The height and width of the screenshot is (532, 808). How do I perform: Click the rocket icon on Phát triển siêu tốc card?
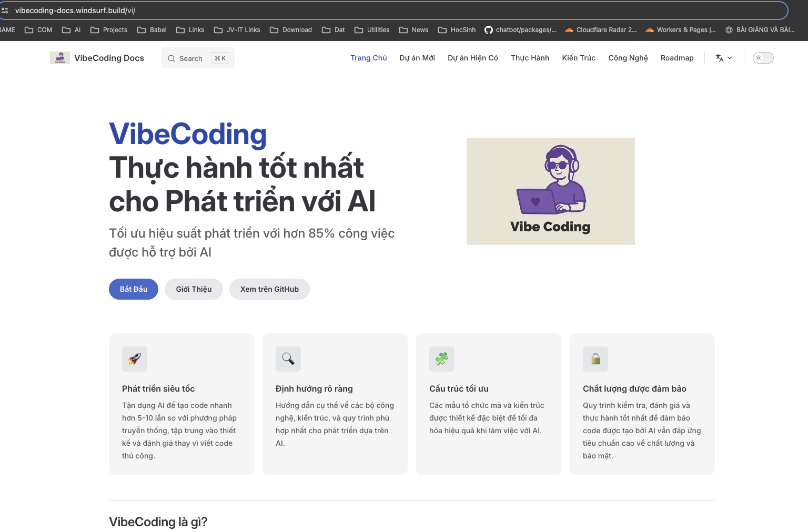134,359
